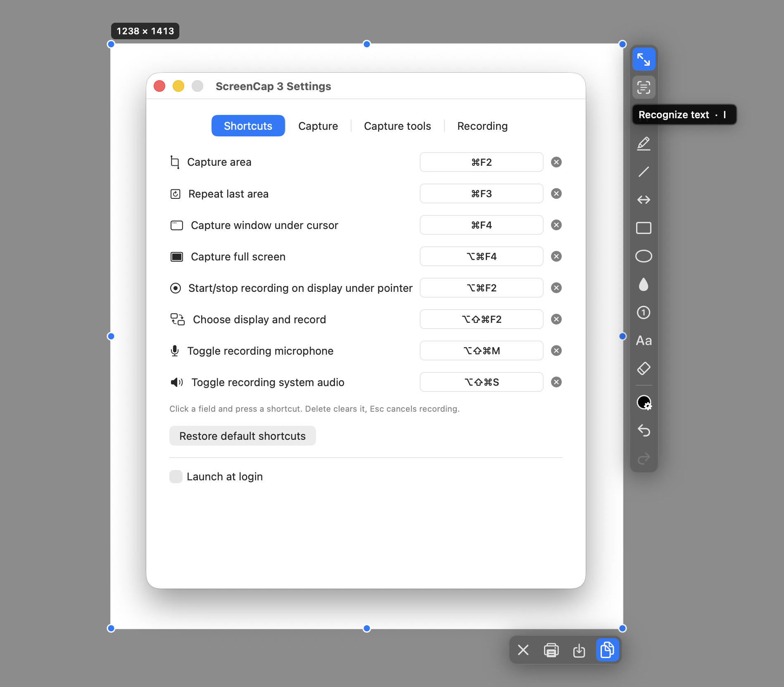Select the resize selection arrows tool
Viewport: 784px width, 687px height.
click(x=644, y=60)
